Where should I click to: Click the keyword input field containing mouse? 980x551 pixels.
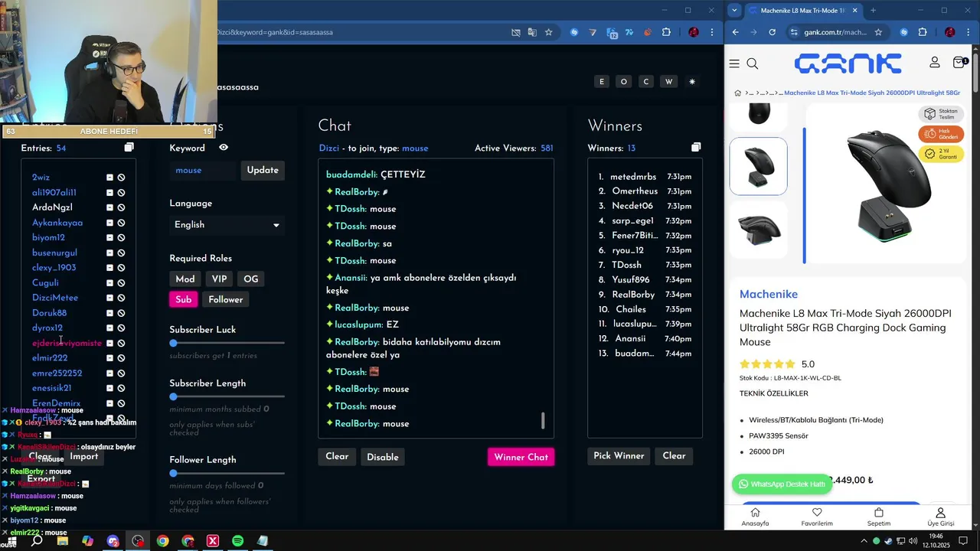pyautogui.click(x=203, y=170)
